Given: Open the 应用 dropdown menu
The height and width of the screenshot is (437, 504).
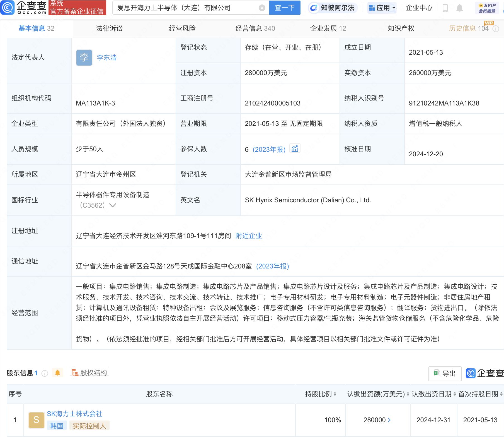Looking at the screenshot, I should tap(382, 8).
